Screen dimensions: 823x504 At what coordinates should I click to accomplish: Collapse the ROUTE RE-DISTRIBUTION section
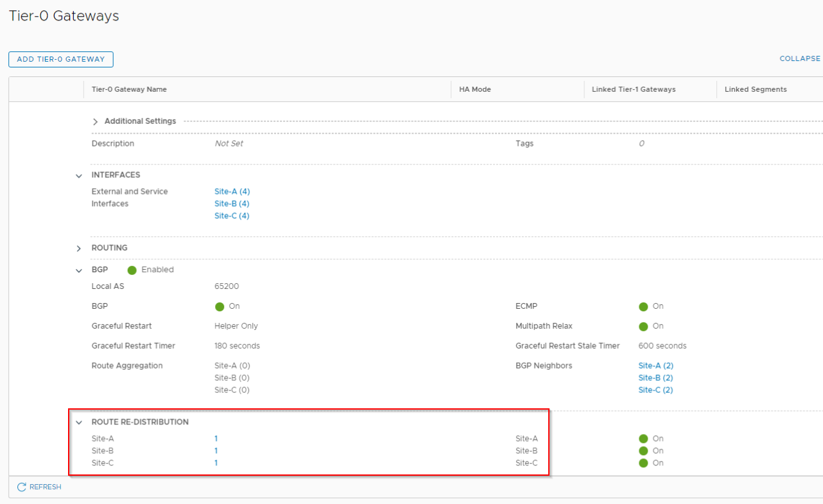[79, 422]
